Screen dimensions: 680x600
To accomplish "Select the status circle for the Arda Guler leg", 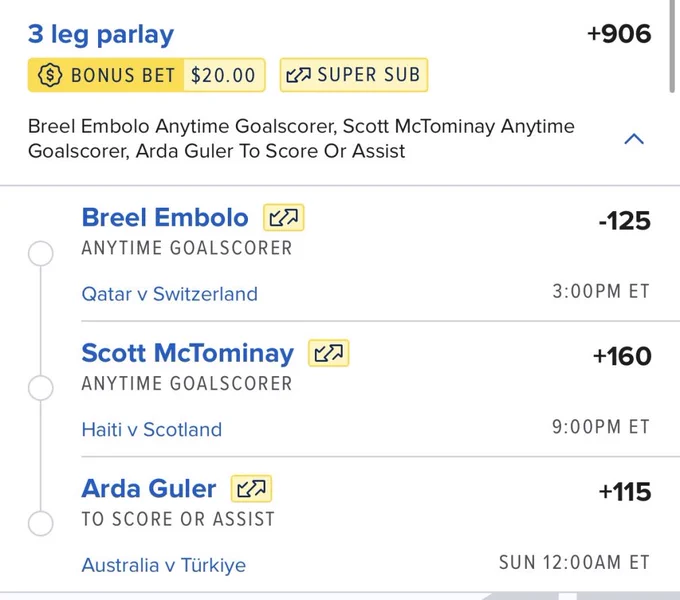I will 41,523.
